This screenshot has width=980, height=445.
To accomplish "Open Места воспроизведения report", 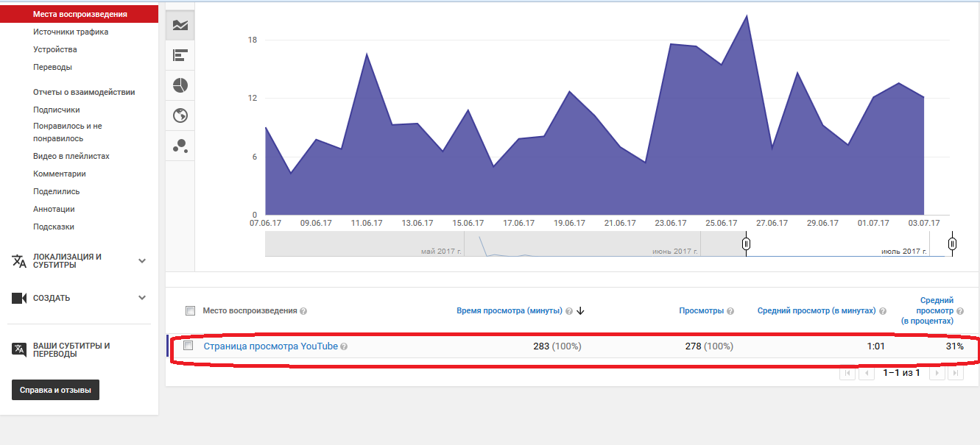I will coord(79,14).
